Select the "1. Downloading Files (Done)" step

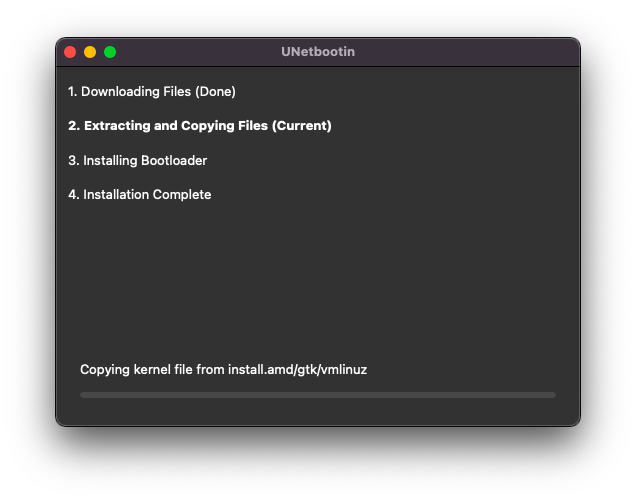(152, 91)
